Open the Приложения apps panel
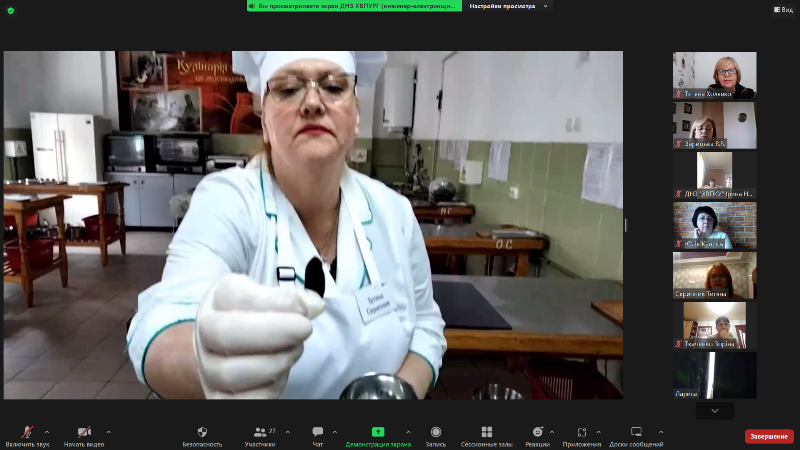Viewport: 800px width, 450px height. pos(582,437)
